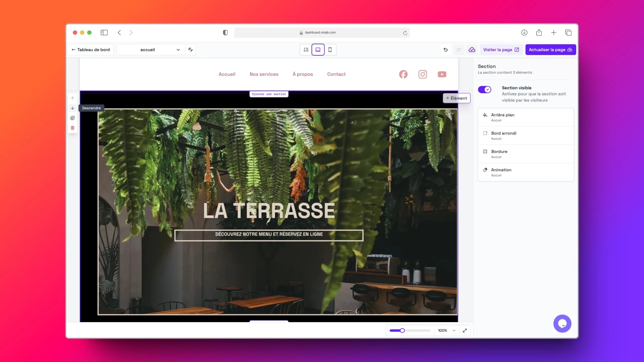Open a new Safari tab
Image resolution: width=644 pixels, height=362 pixels.
click(554, 33)
